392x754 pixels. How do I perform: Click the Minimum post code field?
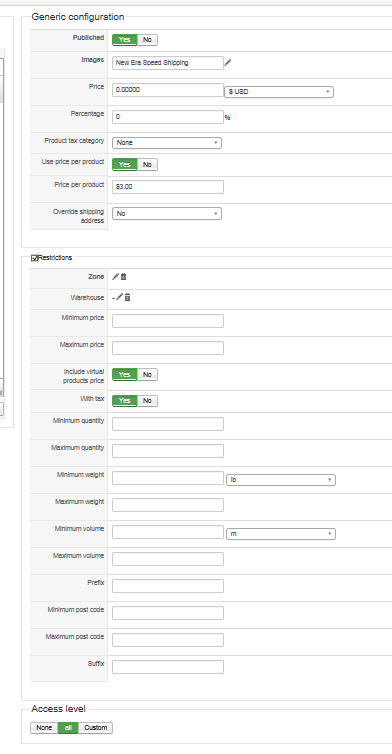point(168,613)
